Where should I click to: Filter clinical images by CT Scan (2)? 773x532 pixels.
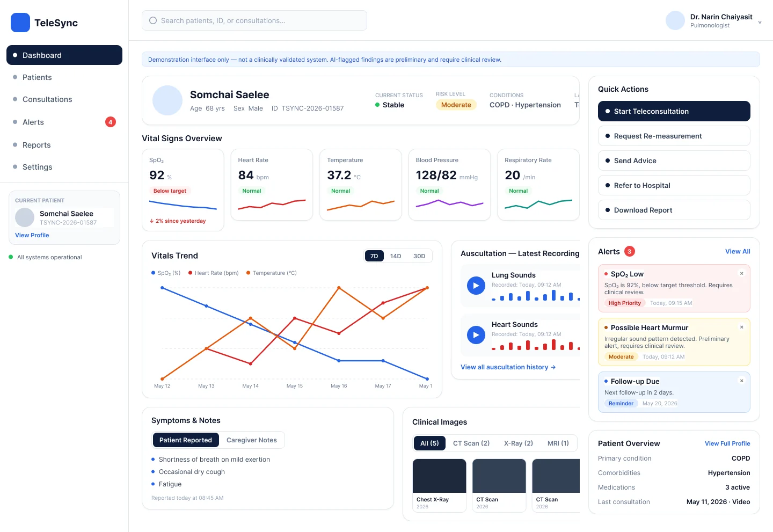point(471,443)
